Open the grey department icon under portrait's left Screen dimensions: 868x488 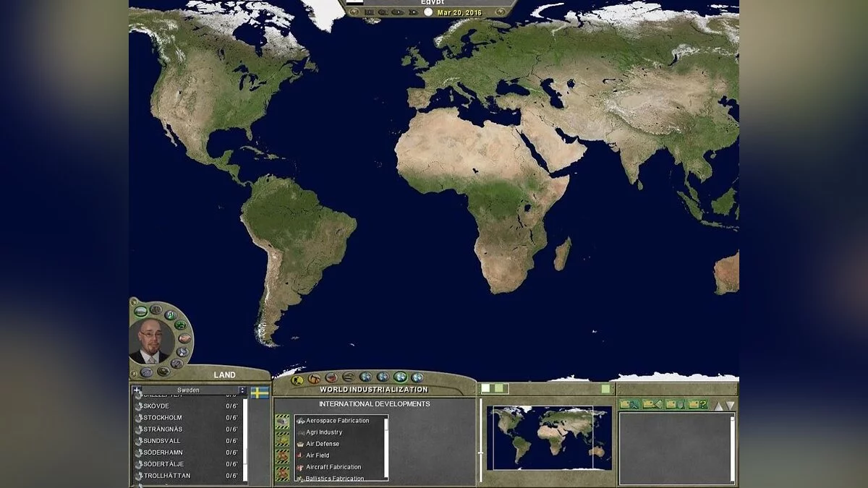pyautogui.click(x=146, y=372)
